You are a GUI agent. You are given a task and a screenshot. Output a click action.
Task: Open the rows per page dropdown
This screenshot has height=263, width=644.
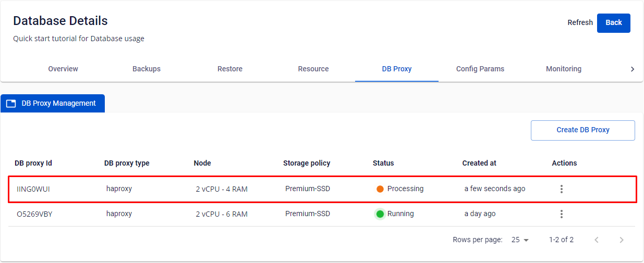coord(520,240)
